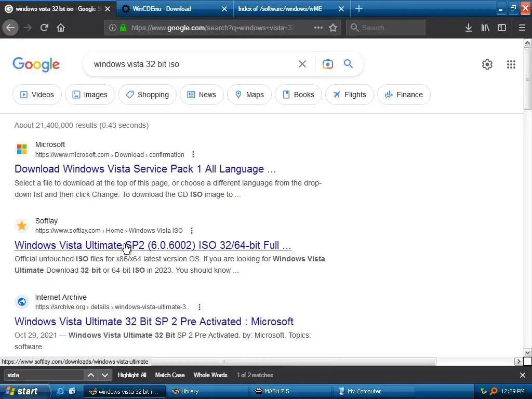Open the Library bookshelf icon
Screen dimensions: 532x399
coord(485,28)
